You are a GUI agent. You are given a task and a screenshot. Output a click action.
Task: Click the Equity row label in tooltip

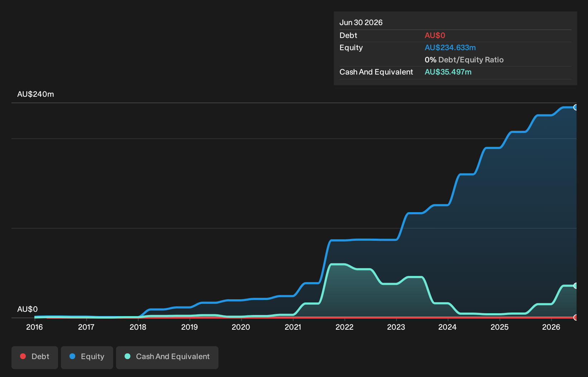point(351,48)
